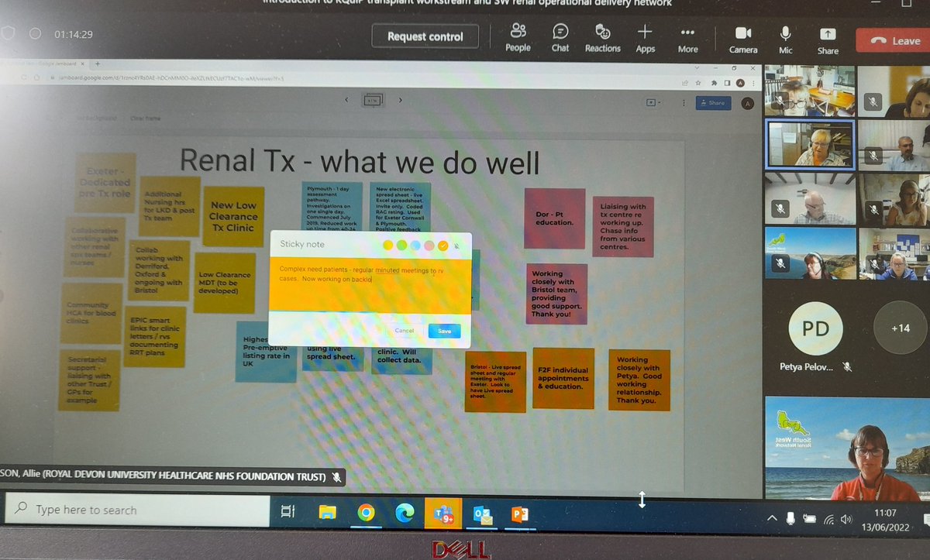This screenshot has width=930, height=560.
Task: Toggle the strikethrough icon in the Sticky note dialog
Action: click(456, 244)
